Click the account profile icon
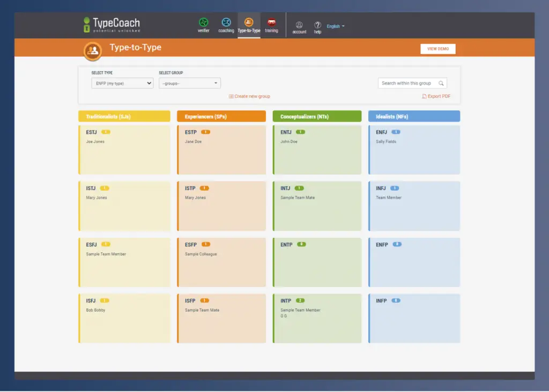 click(x=299, y=25)
